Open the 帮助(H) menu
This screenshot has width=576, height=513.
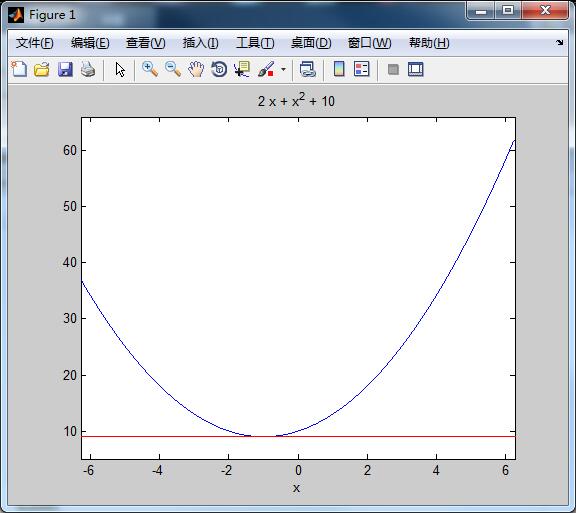pos(429,43)
